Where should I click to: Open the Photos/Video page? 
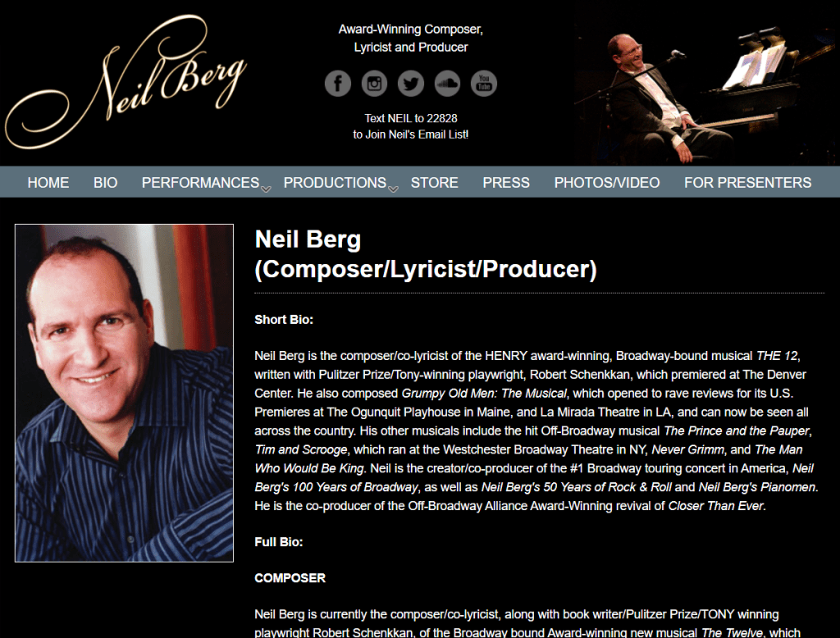tap(607, 183)
